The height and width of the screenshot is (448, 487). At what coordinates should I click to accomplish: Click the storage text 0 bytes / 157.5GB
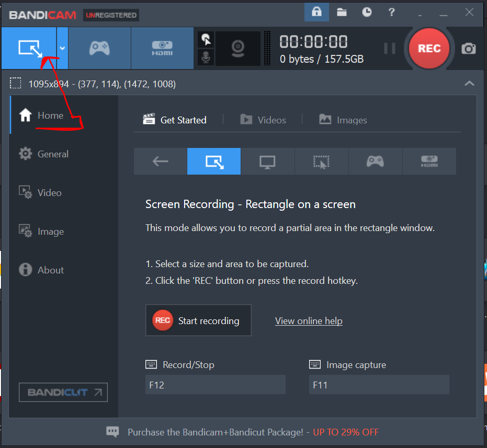pos(322,59)
